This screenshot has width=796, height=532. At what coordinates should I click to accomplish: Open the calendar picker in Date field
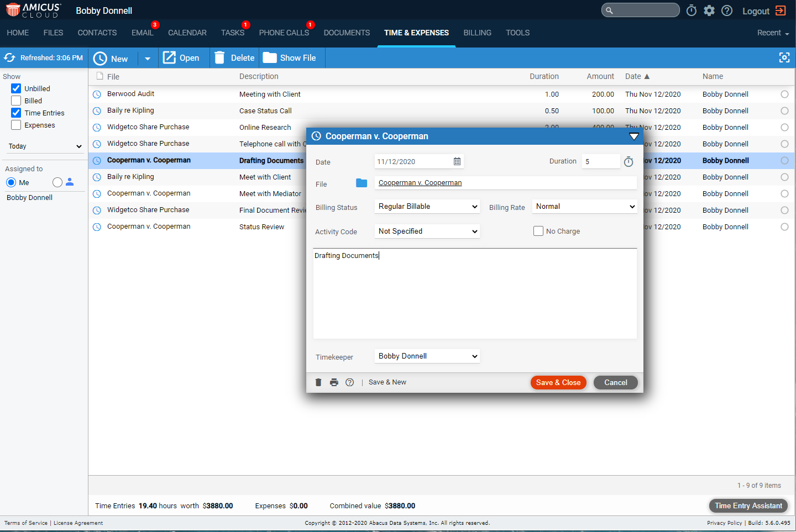[x=457, y=161]
